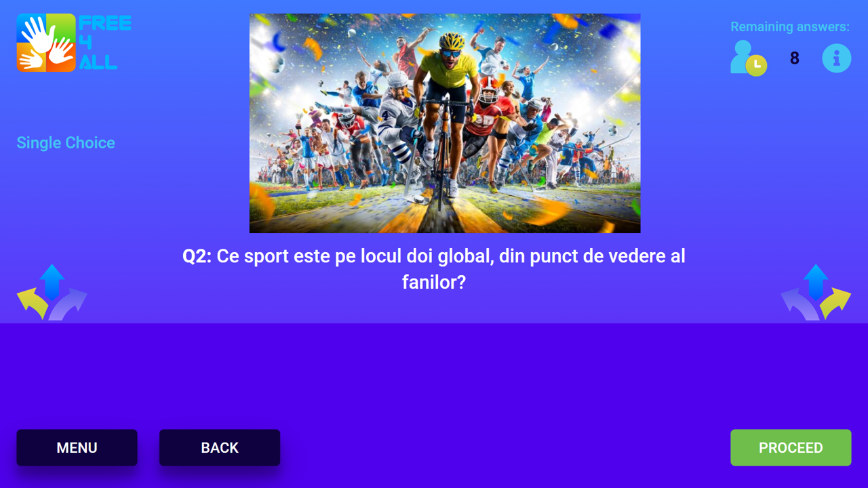The width and height of the screenshot is (868, 488).
Task: Go to previous question with BACK
Action: click(220, 447)
